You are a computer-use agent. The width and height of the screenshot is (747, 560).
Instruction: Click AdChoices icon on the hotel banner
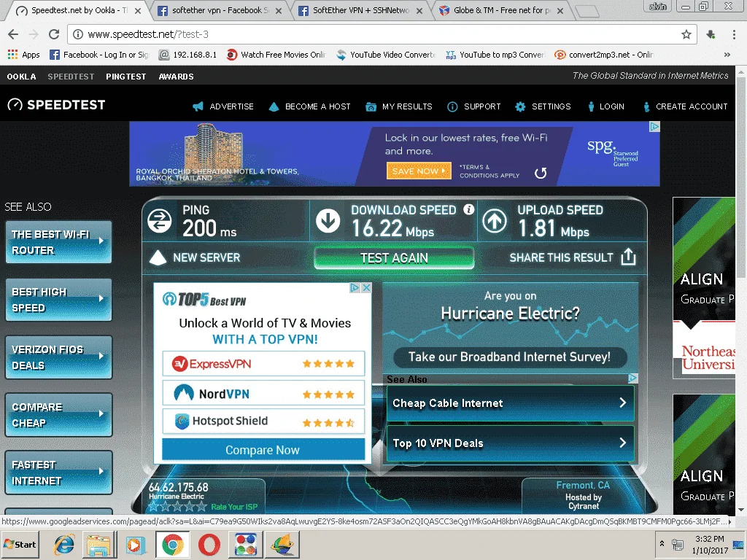(655, 127)
